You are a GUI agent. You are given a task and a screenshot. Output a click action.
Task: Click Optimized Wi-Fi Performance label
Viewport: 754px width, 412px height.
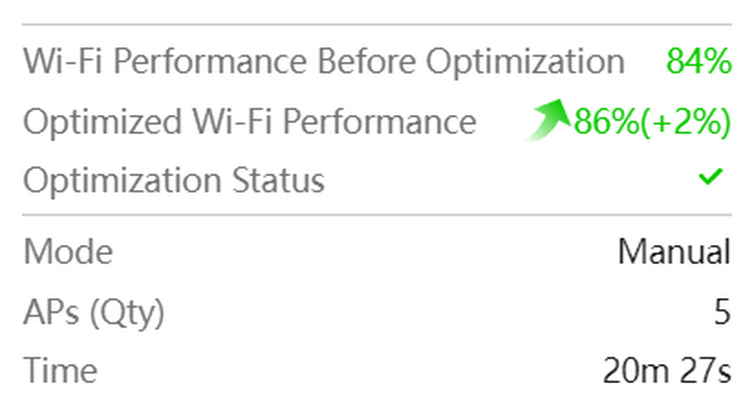250,121
